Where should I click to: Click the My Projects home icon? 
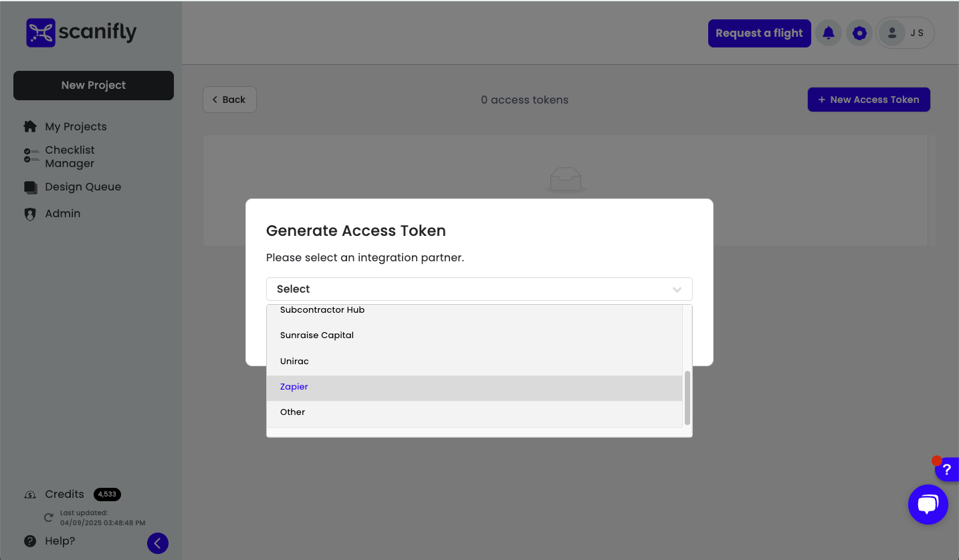click(30, 126)
